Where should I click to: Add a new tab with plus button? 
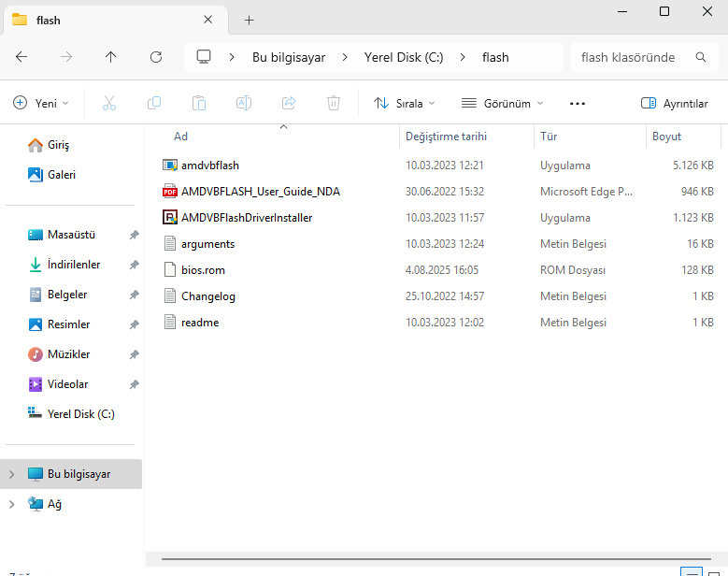point(249,20)
